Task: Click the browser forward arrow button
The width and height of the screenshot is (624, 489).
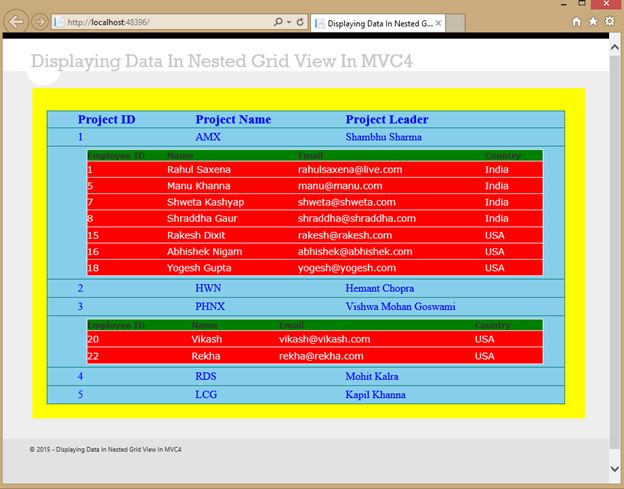Action: 40,21
